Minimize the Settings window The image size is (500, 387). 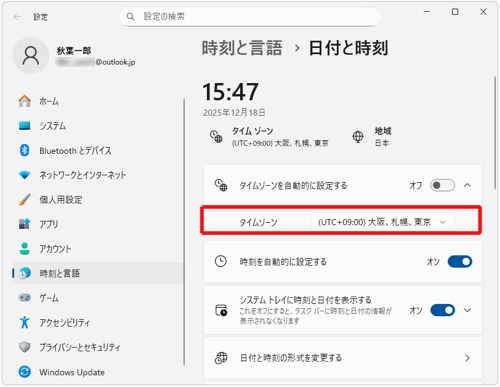tap(427, 12)
